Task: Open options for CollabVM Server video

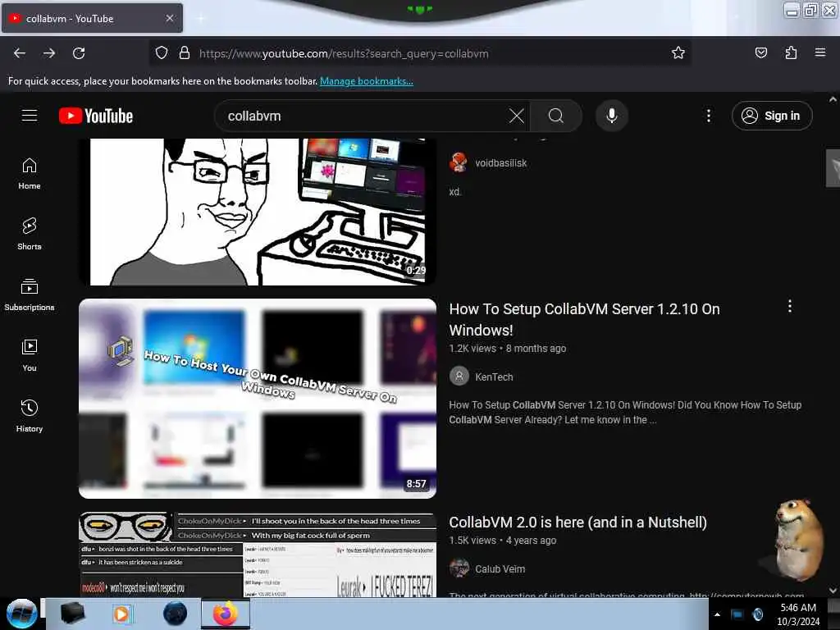Action: tap(789, 307)
